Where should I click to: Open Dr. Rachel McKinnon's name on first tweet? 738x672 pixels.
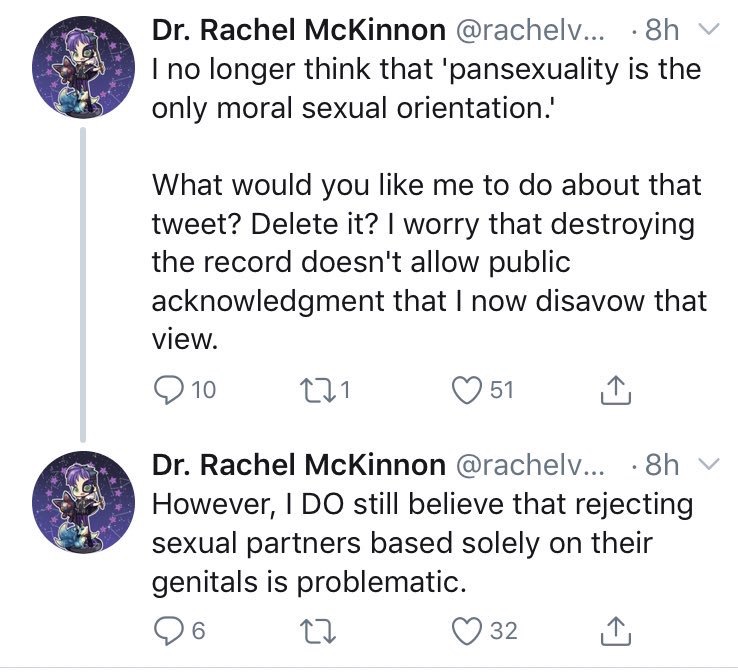click(x=298, y=31)
